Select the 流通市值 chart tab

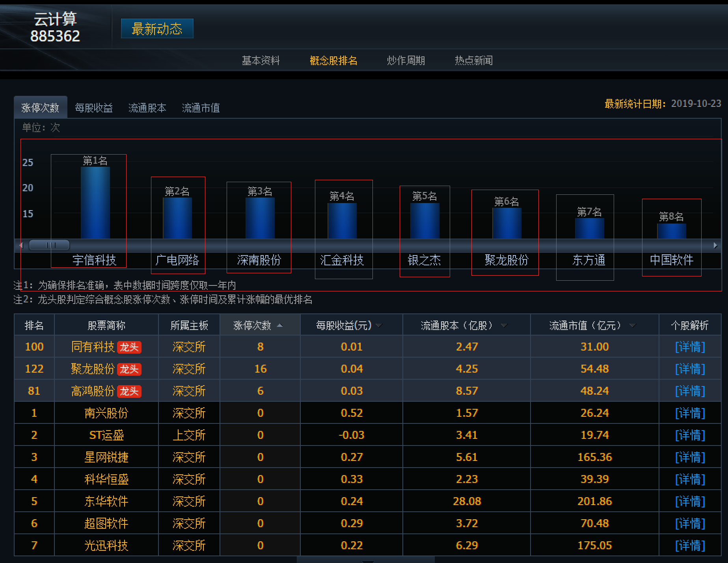pyautogui.click(x=201, y=108)
